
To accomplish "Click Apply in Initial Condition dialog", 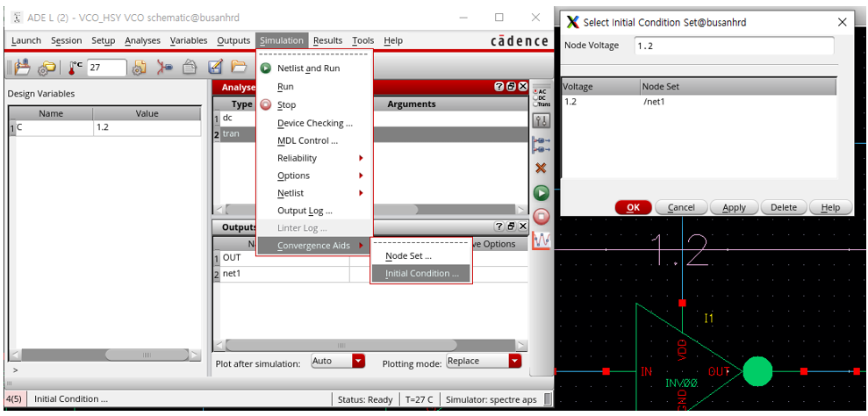I will pos(734,207).
